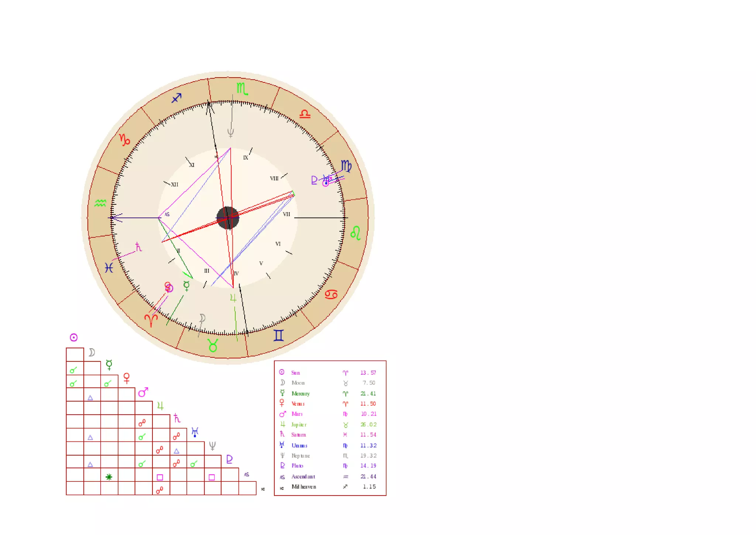Select the 'Moon' label in the legend
Image resolution: width=756 pixels, height=535 pixels.
point(298,383)
